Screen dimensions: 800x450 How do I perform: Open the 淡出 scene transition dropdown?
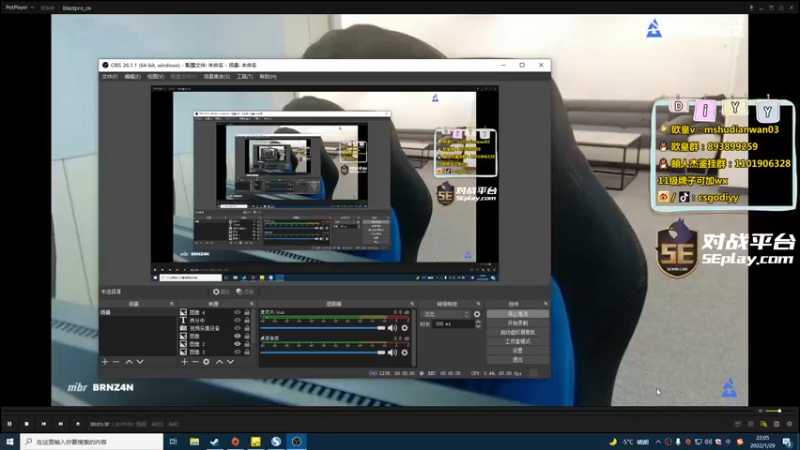click(445, 314)
